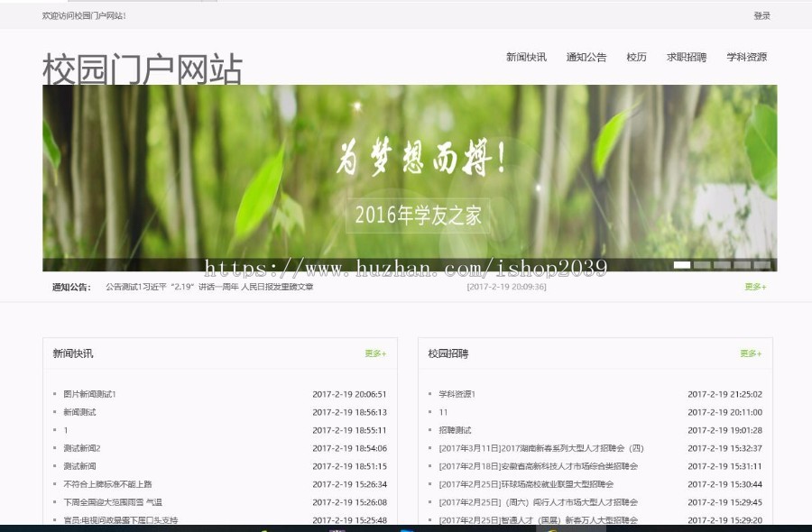Click 更多+ in the 校园招聘 panel
812x532 pixels.
[751, 353]
